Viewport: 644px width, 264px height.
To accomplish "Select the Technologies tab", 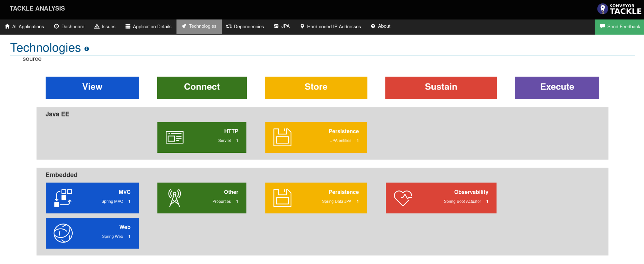I will coord(199,27).
